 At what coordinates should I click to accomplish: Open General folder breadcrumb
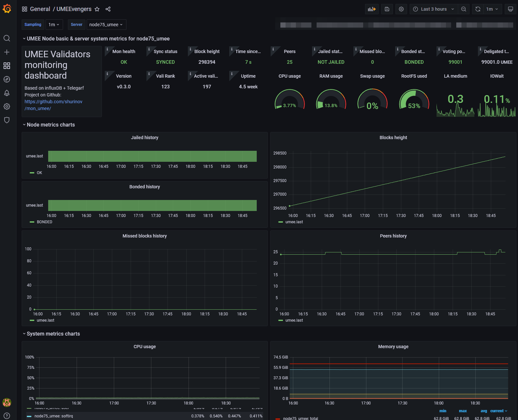[x=40, y=9]
